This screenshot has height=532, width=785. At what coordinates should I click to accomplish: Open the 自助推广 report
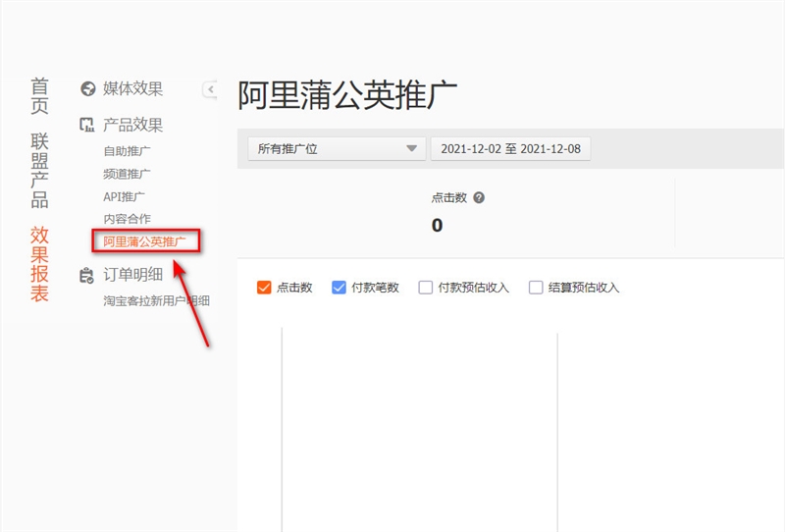[x=127, y=151]
